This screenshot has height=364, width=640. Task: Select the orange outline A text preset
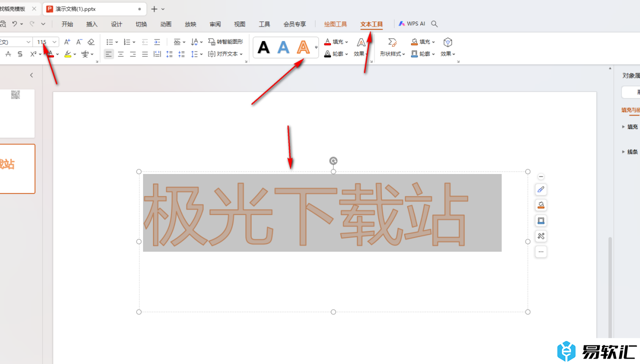point(303,47)
